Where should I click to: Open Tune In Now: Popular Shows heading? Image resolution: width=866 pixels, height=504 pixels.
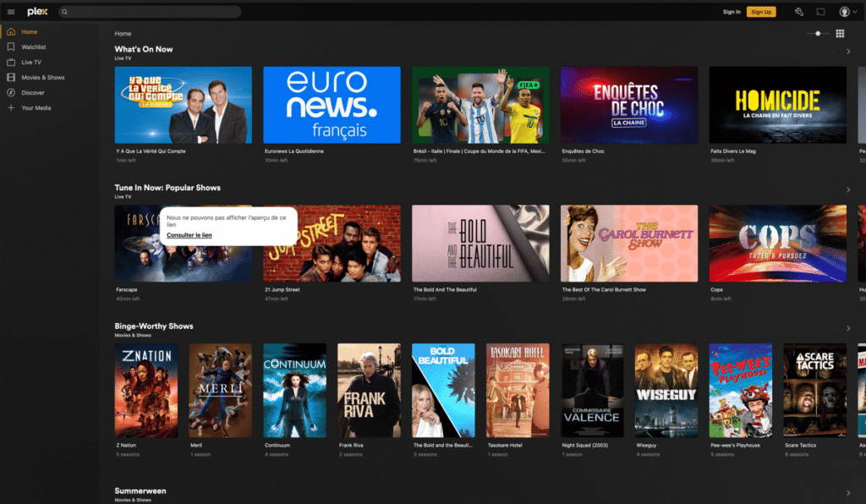[x=167, y=188]
